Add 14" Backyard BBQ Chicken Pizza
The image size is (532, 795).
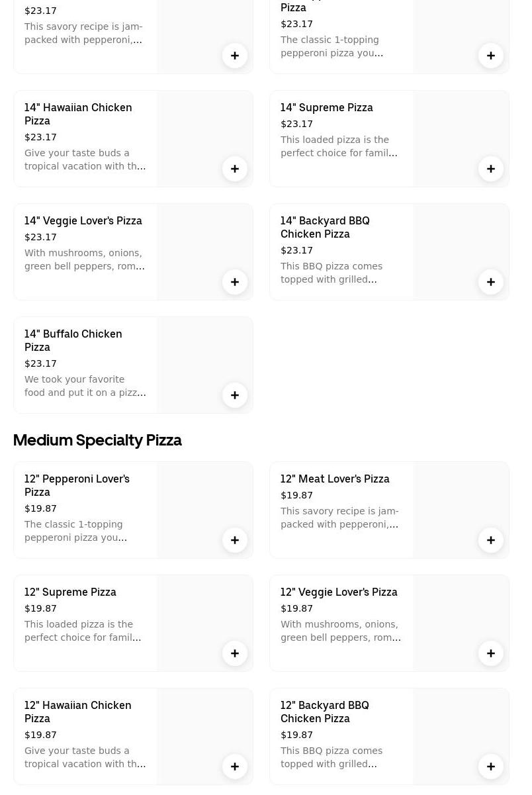pyautogui.click(x=491, y=282)
